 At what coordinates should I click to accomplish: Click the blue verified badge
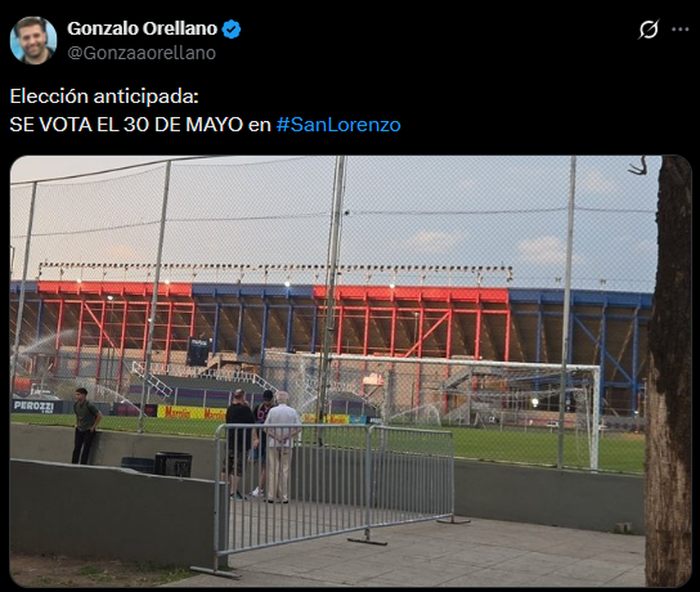[x=232, y=29]
